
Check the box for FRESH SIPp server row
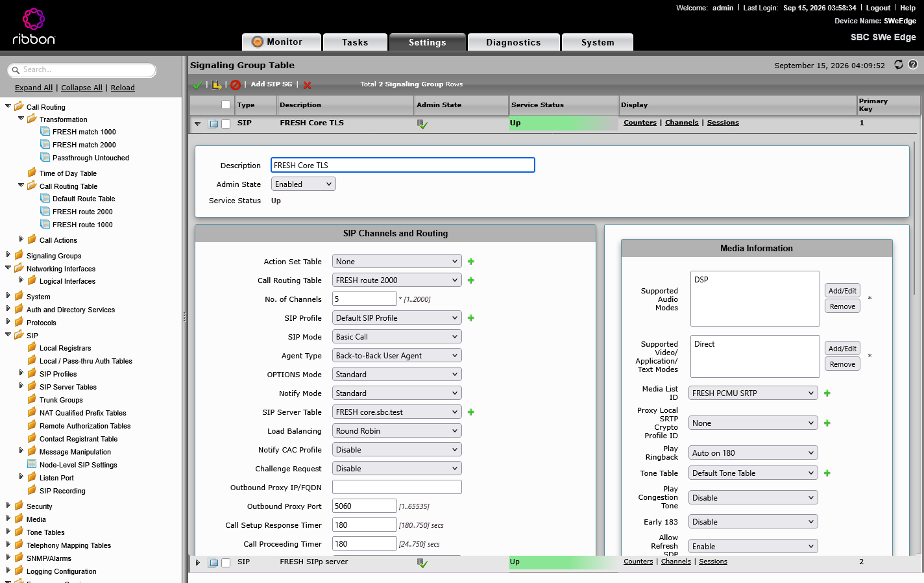226,563
